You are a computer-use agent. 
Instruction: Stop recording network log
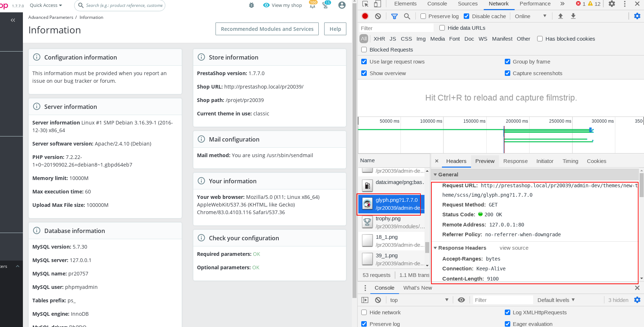(x=365, y=16)
